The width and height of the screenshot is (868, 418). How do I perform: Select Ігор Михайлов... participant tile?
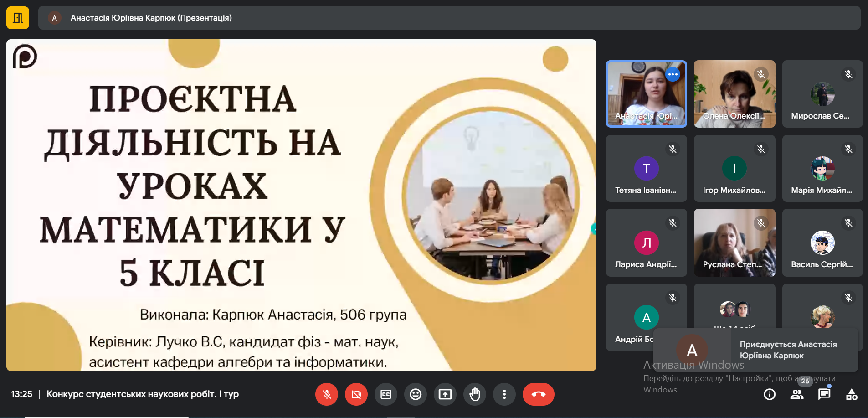(x=734, y=168)
